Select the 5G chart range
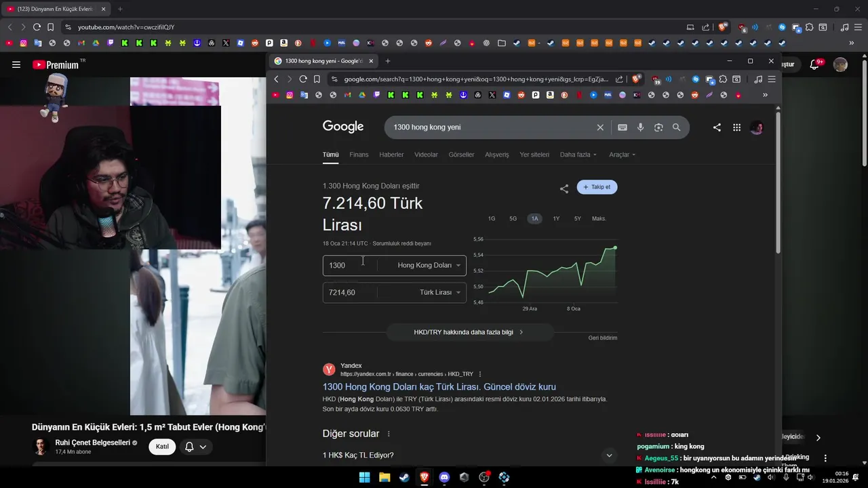This screenshot has width=868, height=488. pos(513,219)
